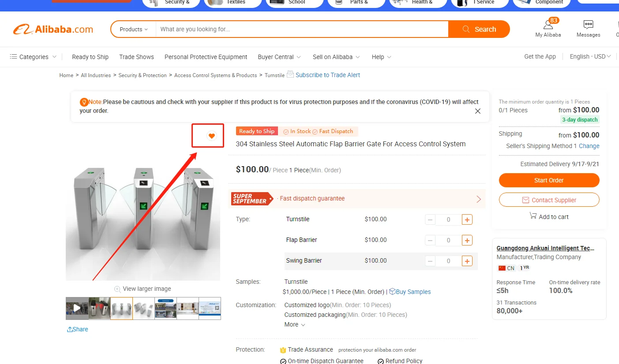Click the Refund Policy text
Image resolution: width=619 pixels, height=364 pixels.
click(x=404, y=361)
